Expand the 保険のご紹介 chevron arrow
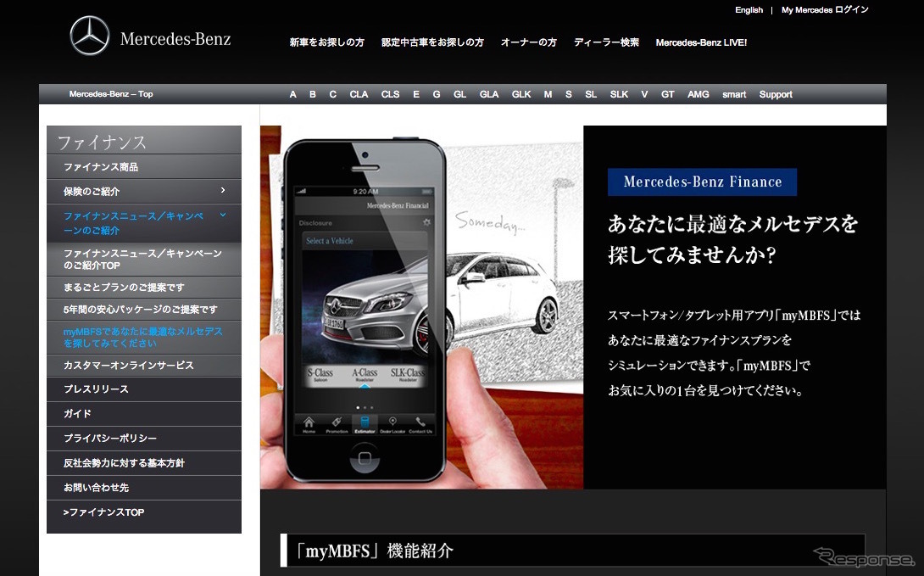 pyautogui.click(x=223, y=191)
